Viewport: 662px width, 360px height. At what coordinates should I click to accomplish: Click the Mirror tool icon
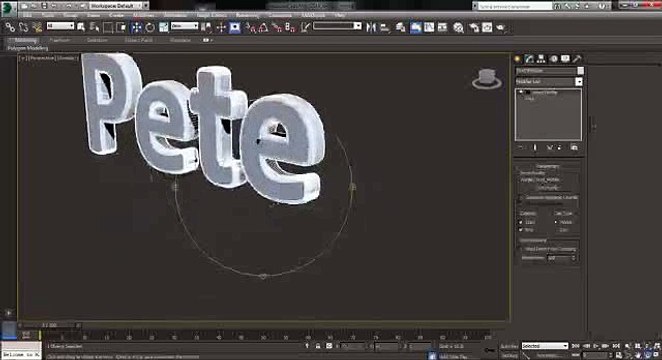[371, 27]
